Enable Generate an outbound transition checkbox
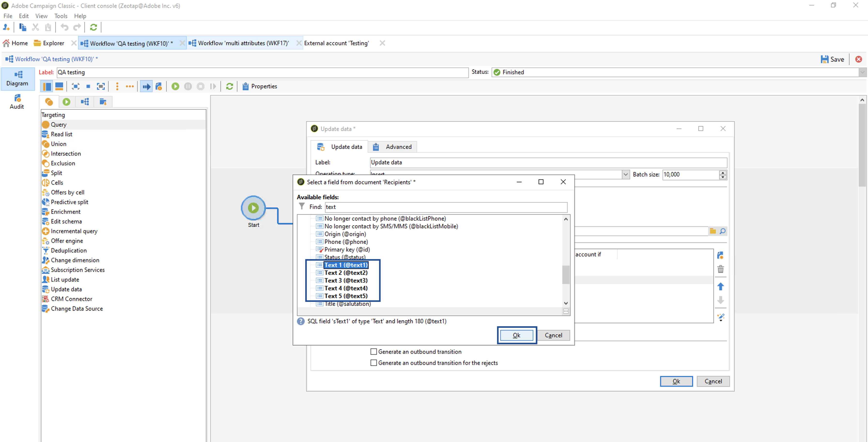This screenshot has height=442, width=868. point(373,351)
